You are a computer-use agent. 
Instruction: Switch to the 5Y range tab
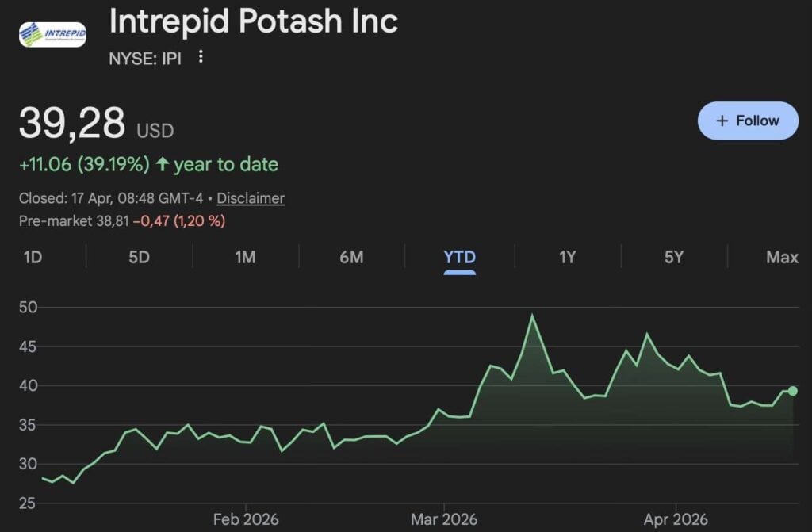673,257
